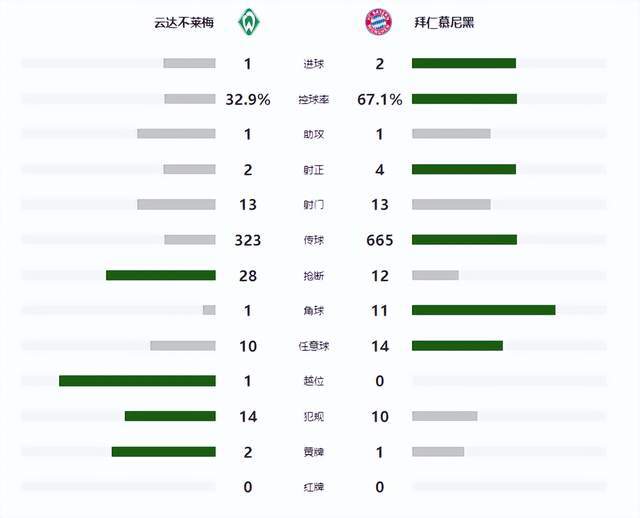The width and height of the screenshot is (640, 518).
Task: Click Bremen's green 14 fouls bar
Action: coord(170,416)
